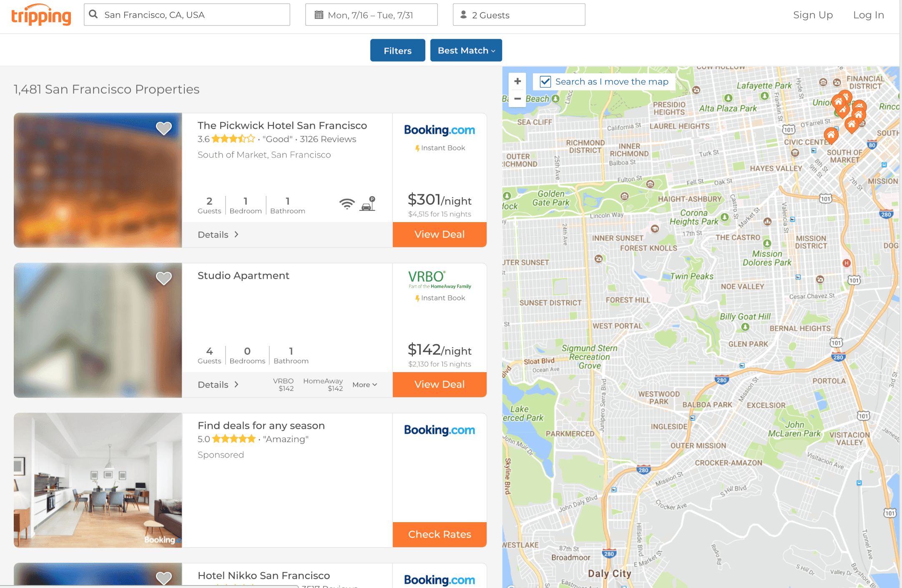Click the Find deals for any season title
Viewport: 902px width, 588px height.
point(261,425)
